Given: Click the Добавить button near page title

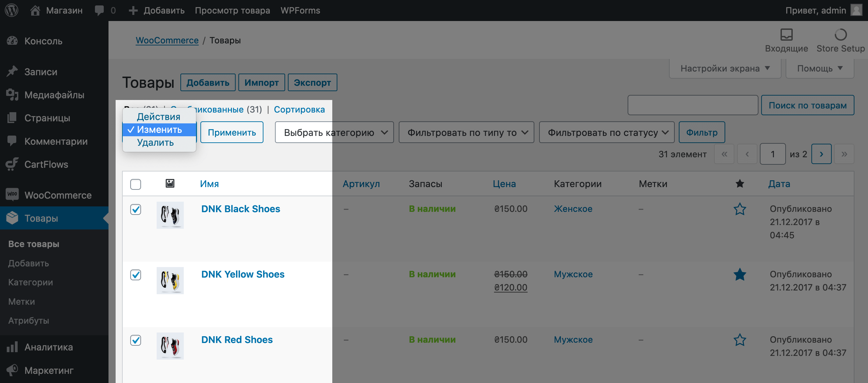Looking at the screenshot, I should point(208,82).
